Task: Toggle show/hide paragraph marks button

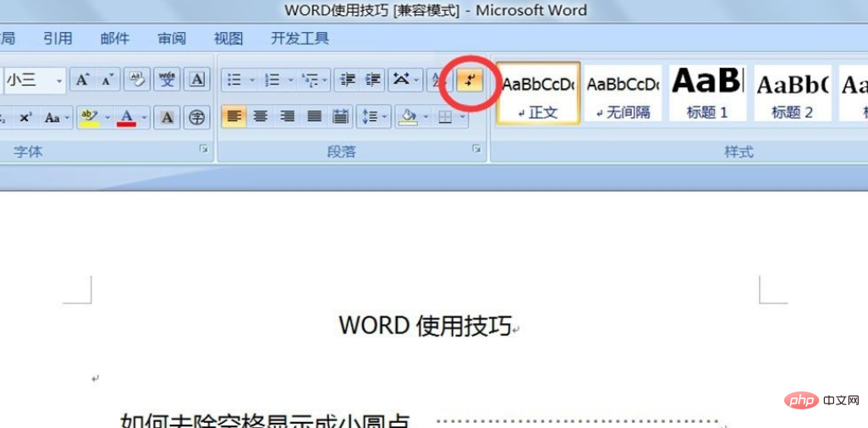Action: [x=470, y=80]
